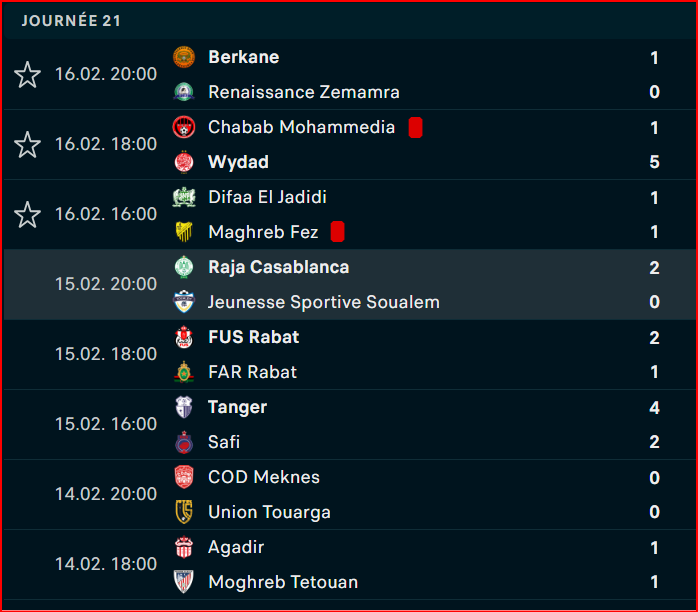Open the Renaissance Zemamra team name

304,92
